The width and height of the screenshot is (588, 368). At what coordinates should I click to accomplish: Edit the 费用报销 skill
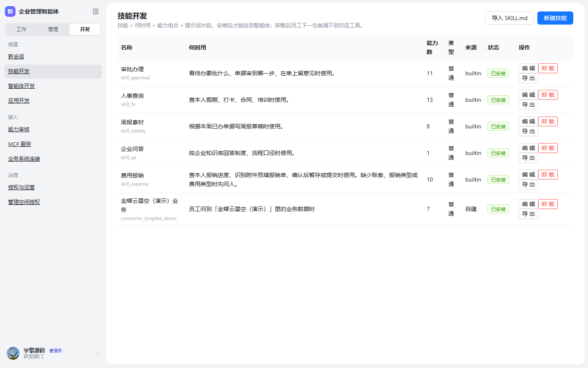[528, 175]
